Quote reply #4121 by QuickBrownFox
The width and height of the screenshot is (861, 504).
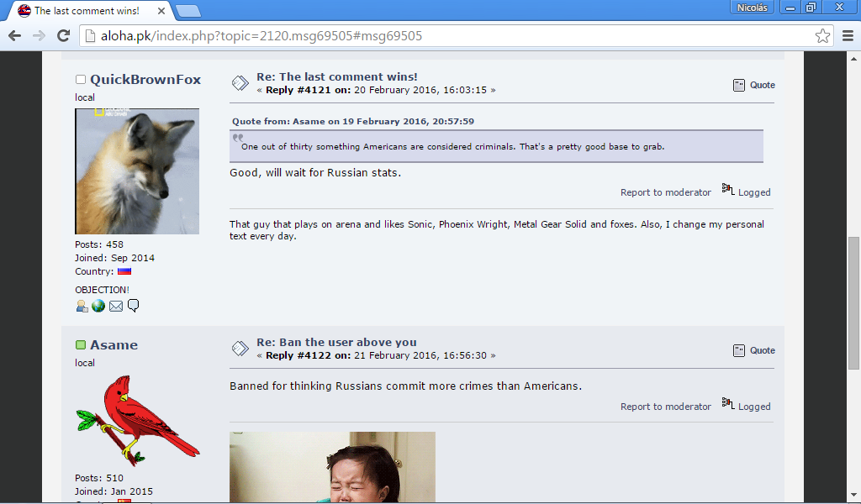tap(754, 85)
